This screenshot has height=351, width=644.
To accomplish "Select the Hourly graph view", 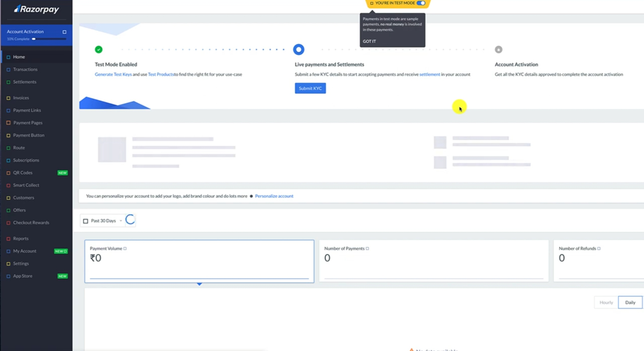I will 606,302.
